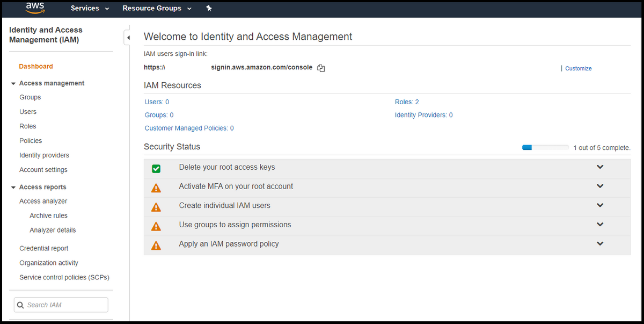Open the Services menu
Screen dimensions: 644x324
[x=90, y=9]
